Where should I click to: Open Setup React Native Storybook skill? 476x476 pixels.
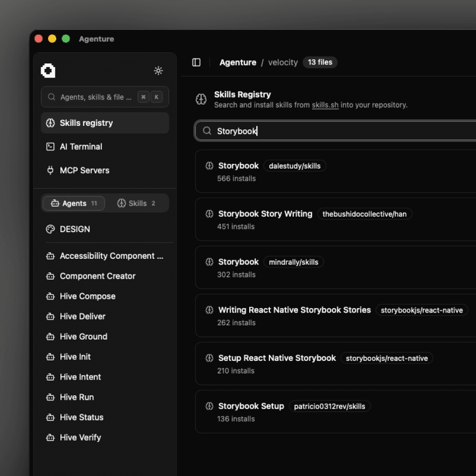[x=336, y=363]
